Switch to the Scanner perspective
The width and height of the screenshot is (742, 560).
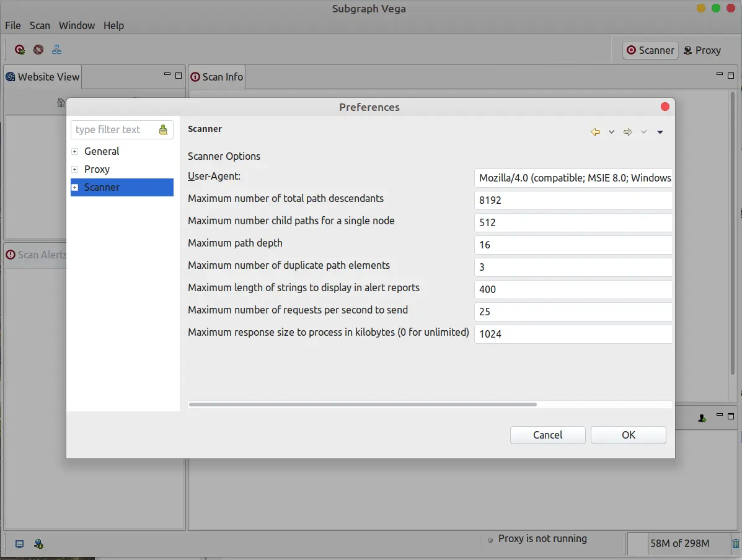coord(651,50)
